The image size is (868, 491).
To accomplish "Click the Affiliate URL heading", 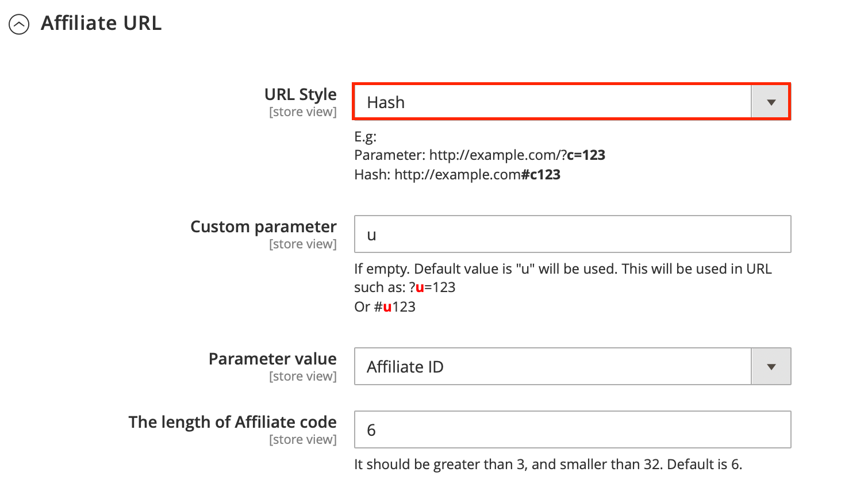I will click(x=101, y=23).
